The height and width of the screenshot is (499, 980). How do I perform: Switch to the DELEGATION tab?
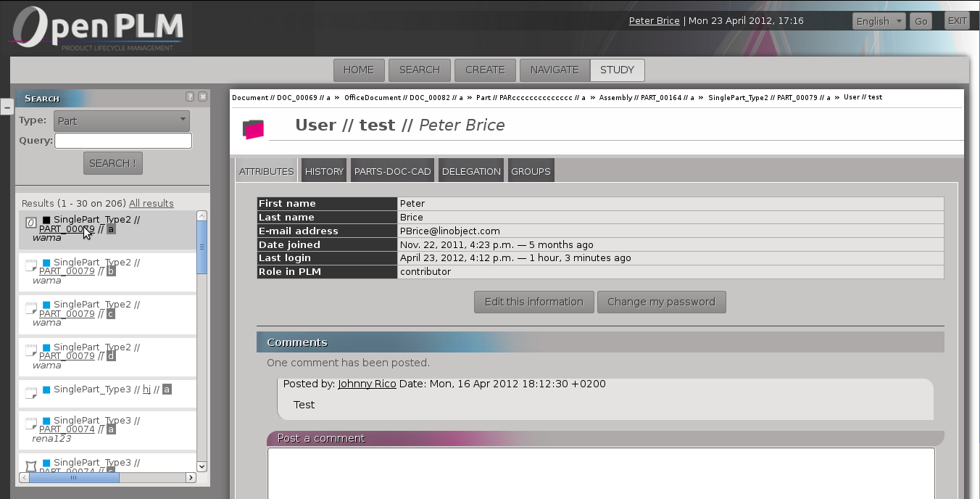point(471,171)
